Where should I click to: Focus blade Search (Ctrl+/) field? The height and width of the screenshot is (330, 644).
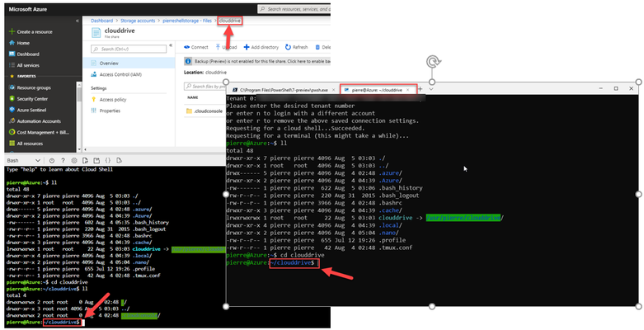point(129,49)
